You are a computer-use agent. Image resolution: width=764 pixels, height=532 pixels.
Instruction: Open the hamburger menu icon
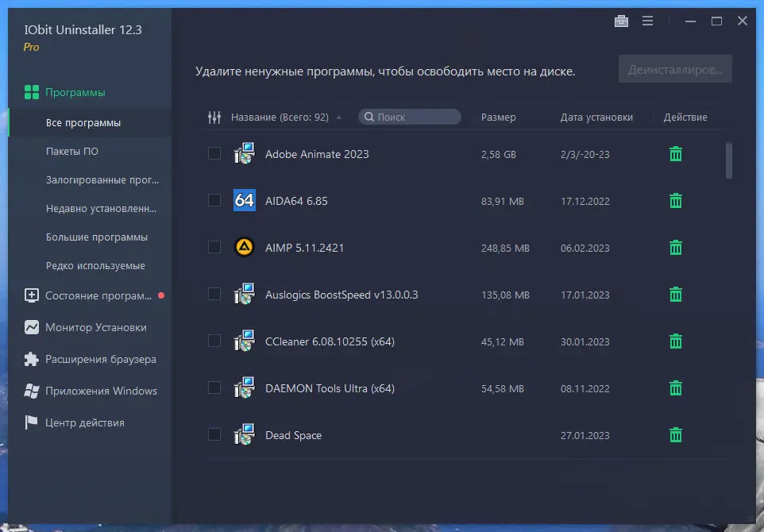[647, 21]
